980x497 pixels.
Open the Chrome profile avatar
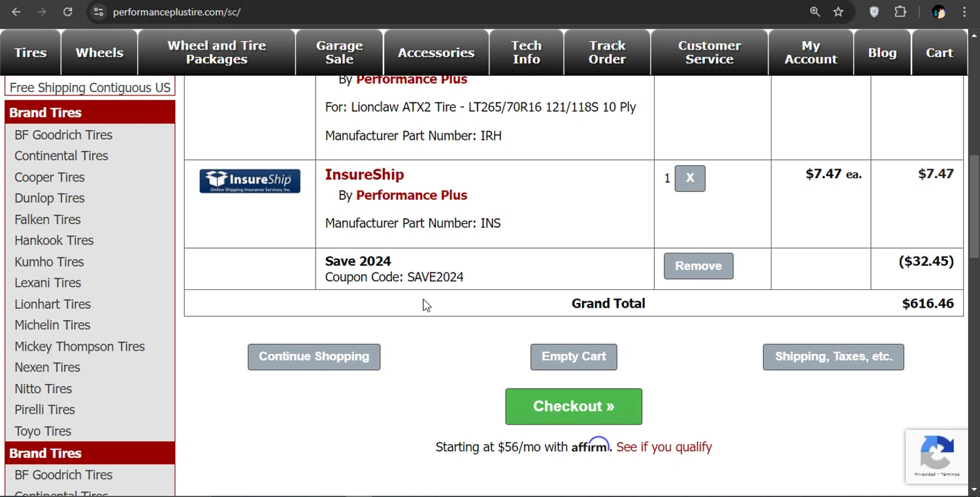pyautogui.click(x=939, y=12)
